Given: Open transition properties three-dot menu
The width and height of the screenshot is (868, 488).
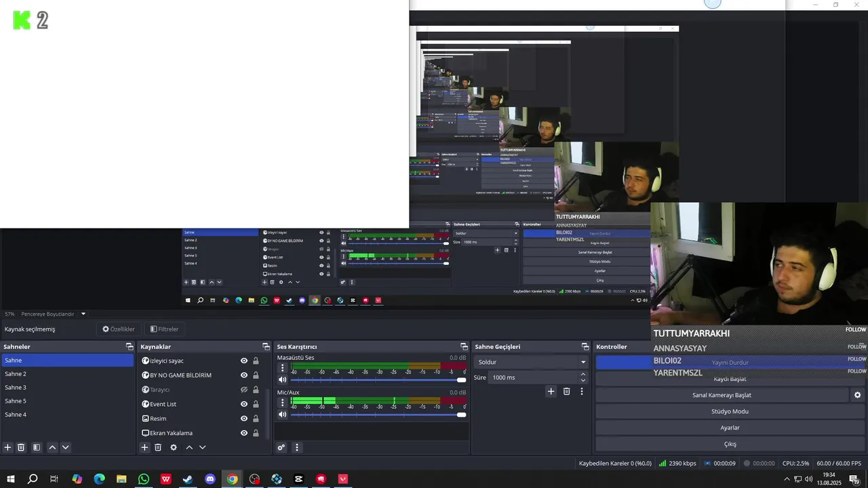Looking at the screenshot, I should (x=582, y=391).
